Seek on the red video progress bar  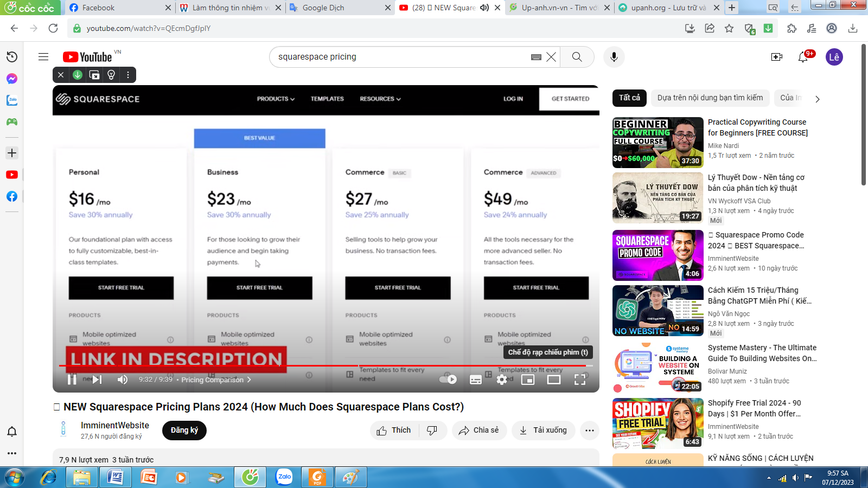pyautogui.click(x=325, y=365)
